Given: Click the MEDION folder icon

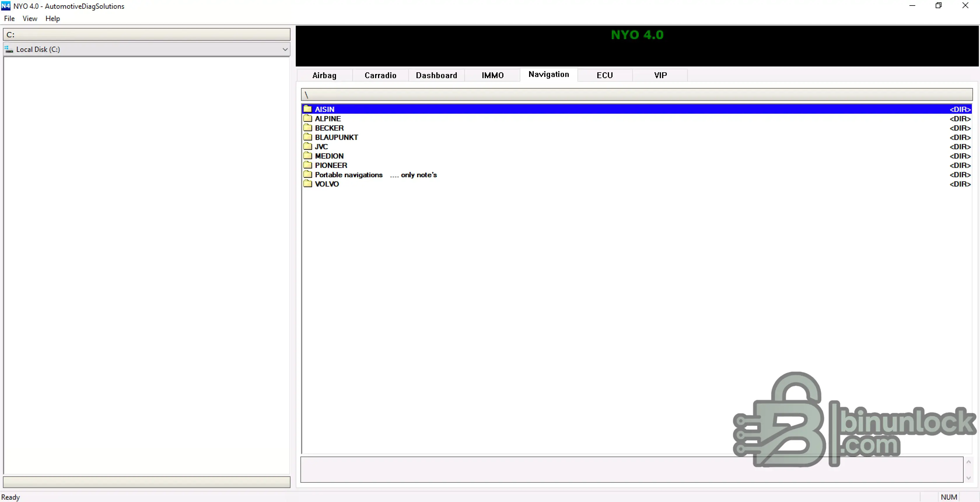Looking at the screenshot, I should click(x=307, y=156).
